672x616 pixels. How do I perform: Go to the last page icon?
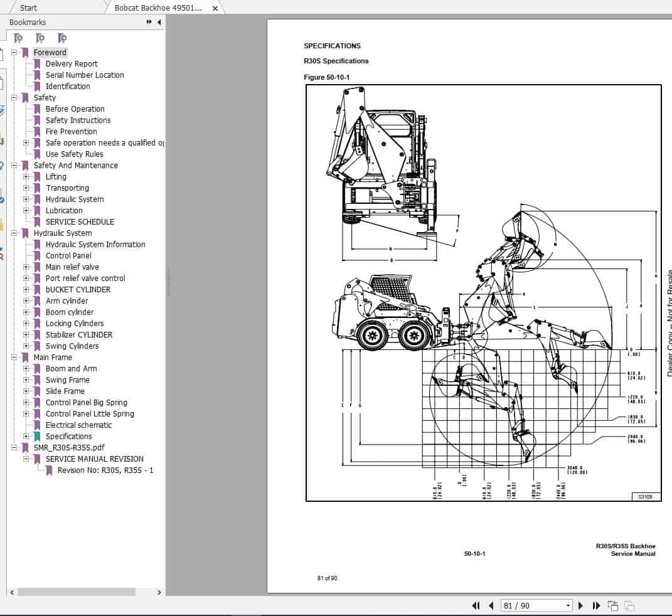click(596, 605)
